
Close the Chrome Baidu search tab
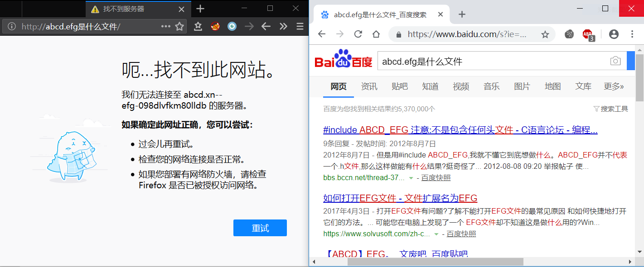(441, 14)
